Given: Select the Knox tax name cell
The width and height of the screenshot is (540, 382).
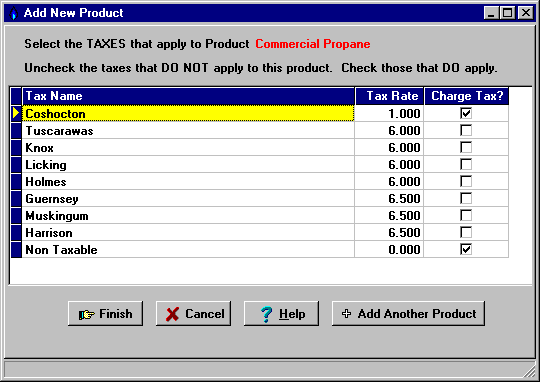Looking at the screenshot, I should [x=188, y=147].
